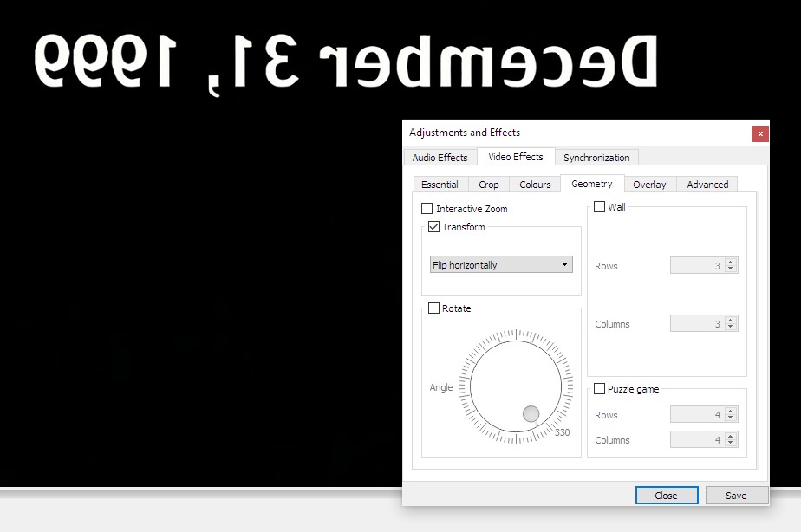Enable the Puzzle game checkbox
The image size is (801, 532).
pyautogui.click(x=599, y=388)
